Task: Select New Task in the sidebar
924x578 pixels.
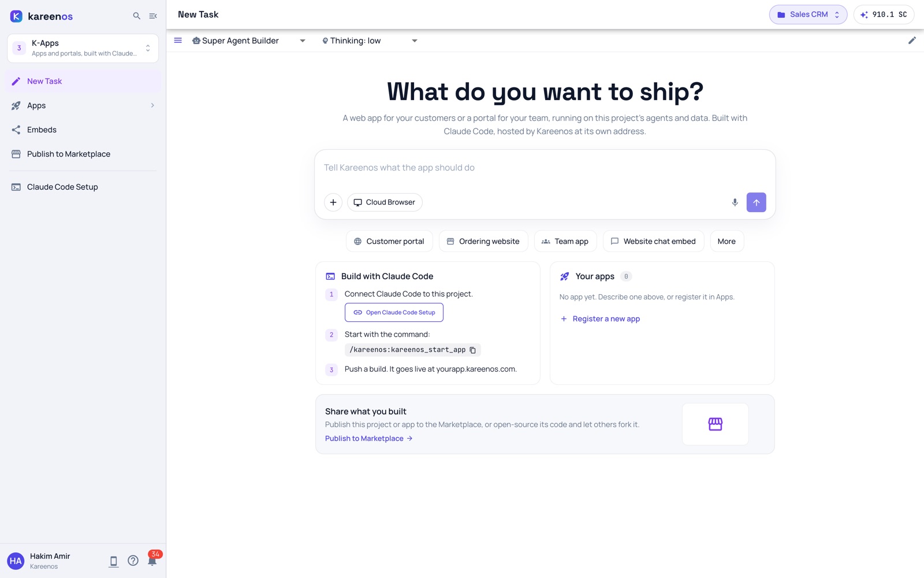Action: (83, 81)
